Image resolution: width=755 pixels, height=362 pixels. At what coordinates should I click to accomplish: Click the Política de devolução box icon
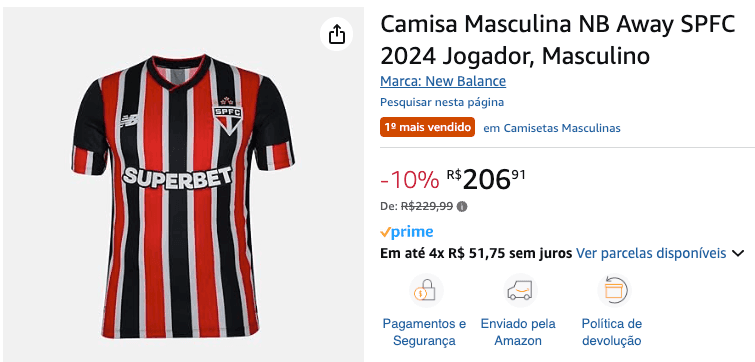point(613,291)
